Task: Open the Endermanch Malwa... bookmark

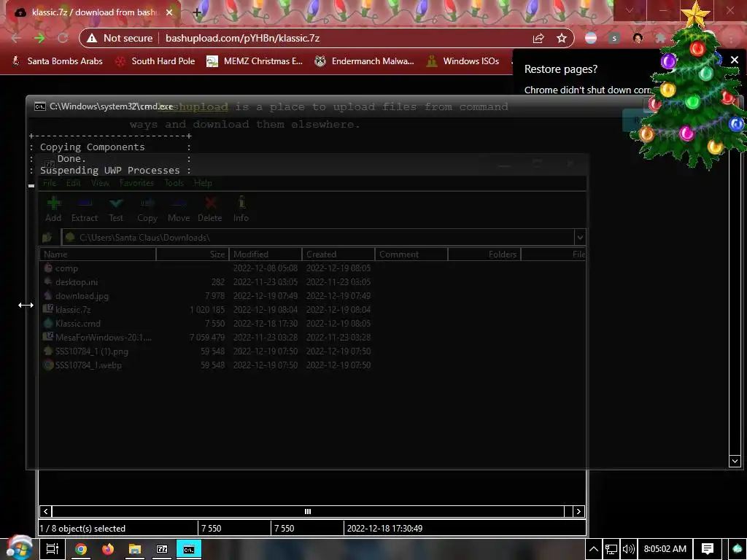Action: click(x=365, y=61)
